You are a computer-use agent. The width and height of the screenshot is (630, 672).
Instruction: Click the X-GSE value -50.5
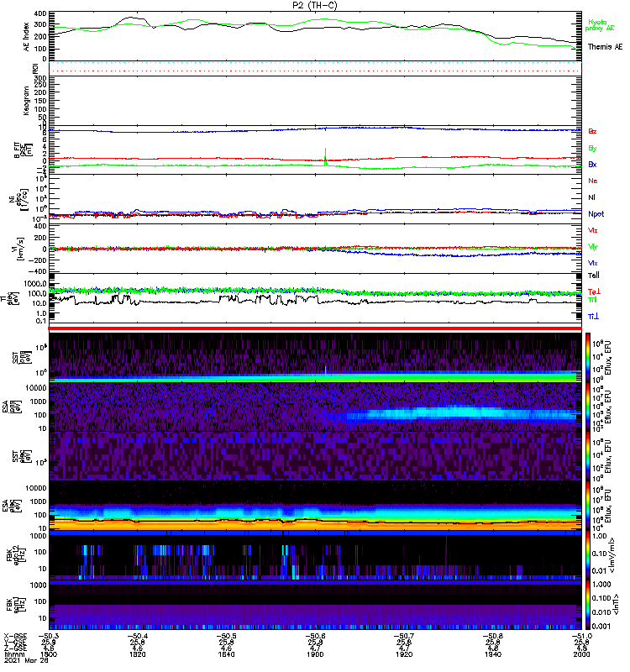[x=226, y=636]
